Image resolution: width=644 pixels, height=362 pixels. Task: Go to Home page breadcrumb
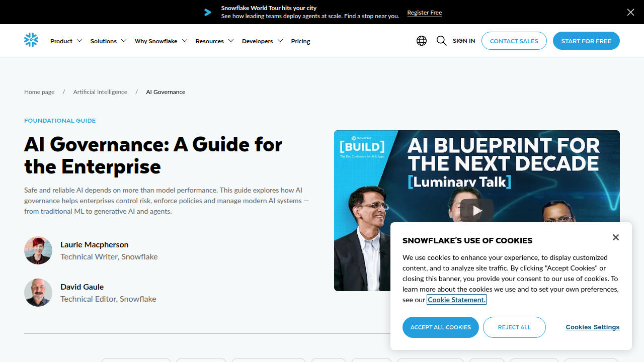click(39, 92)
